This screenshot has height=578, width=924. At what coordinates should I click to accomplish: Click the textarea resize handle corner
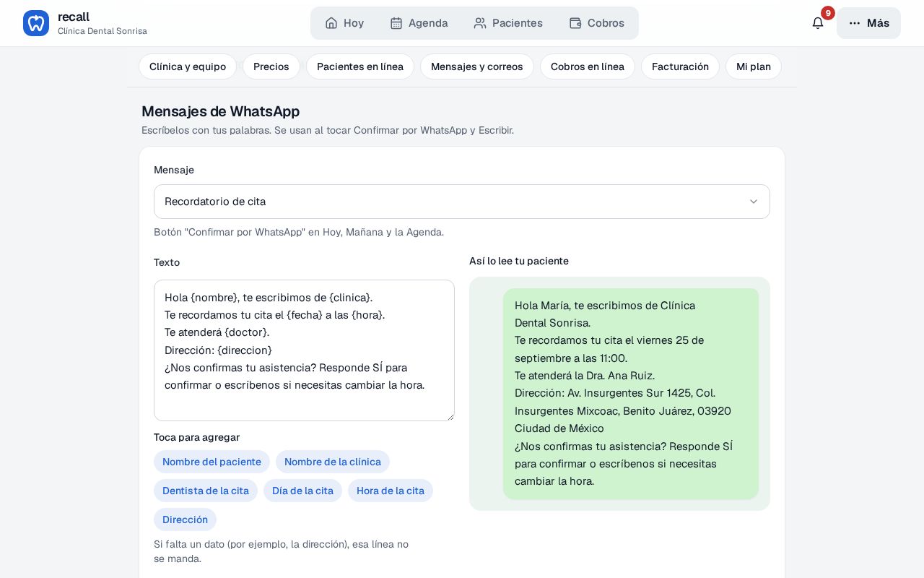coord(450,416)
